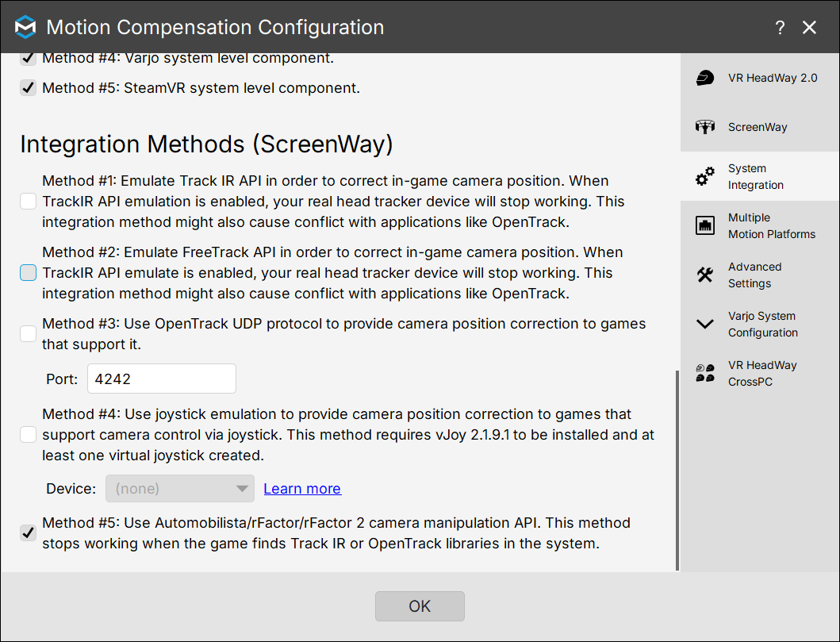Click the ScreenWay triple-screen icon
Viewport: 840px width, 642px height.
point(705,127)
